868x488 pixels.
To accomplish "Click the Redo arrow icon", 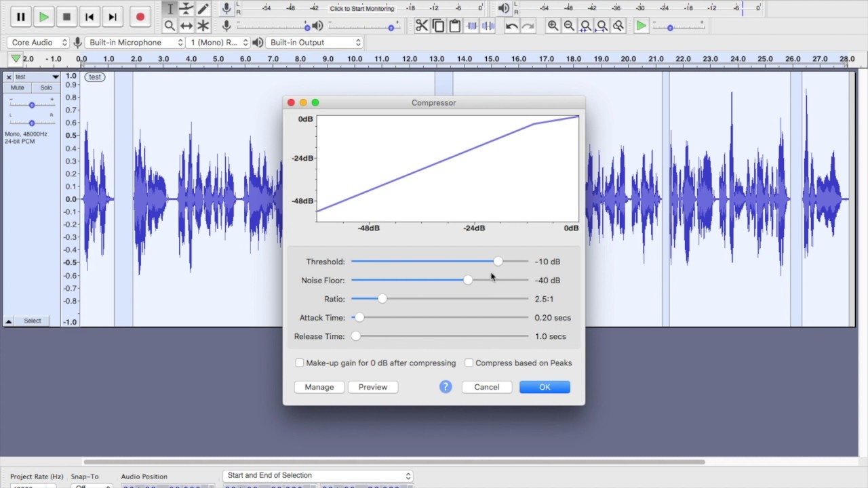I will 528,26.
